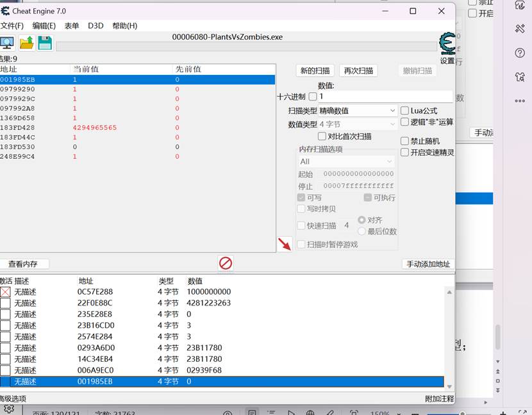This screenshot has height=415, width=532.
Task: Select address list row 23B16CD0
Action: pos(222,325)
